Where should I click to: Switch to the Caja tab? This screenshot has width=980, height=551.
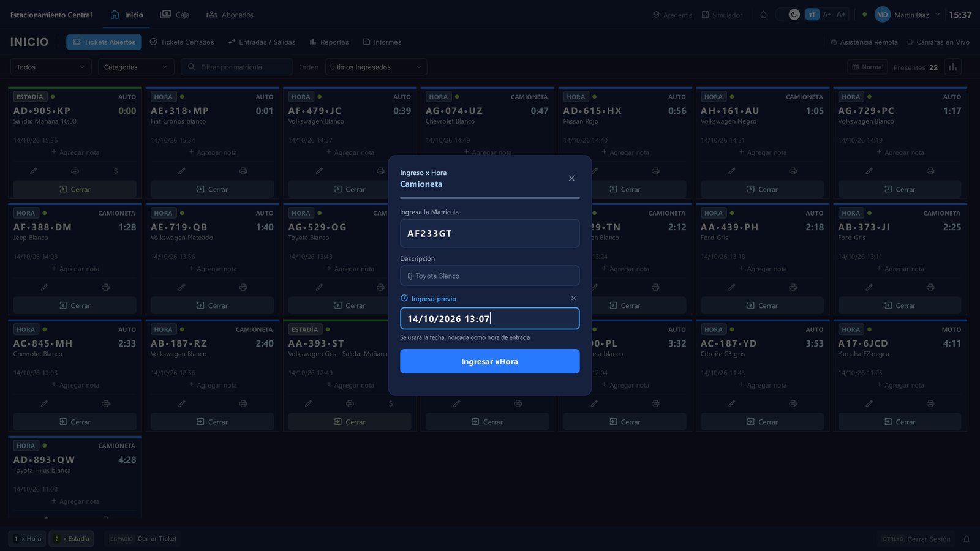175,15
